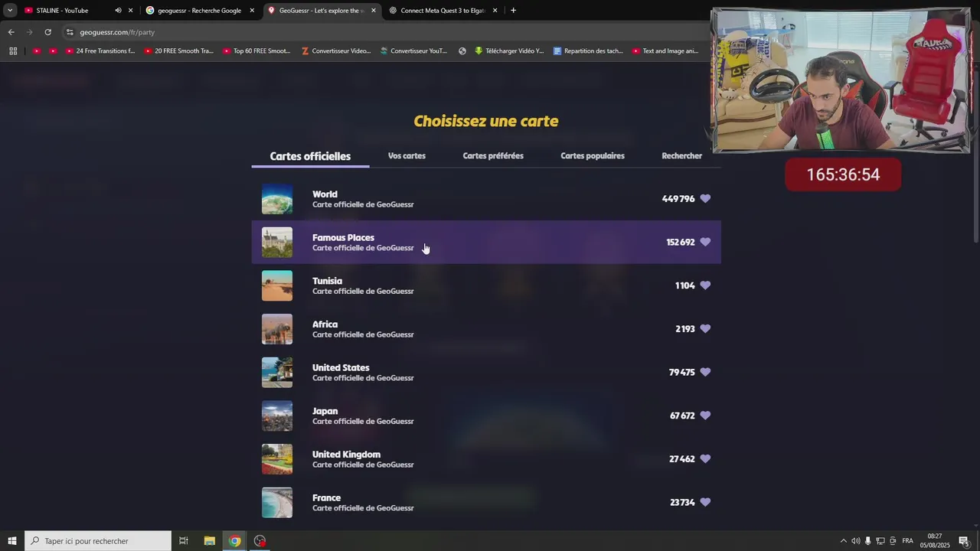Select the Famous Places map title
The height and width of the screenshot is (551, 980).
click(x=343, y=237)
